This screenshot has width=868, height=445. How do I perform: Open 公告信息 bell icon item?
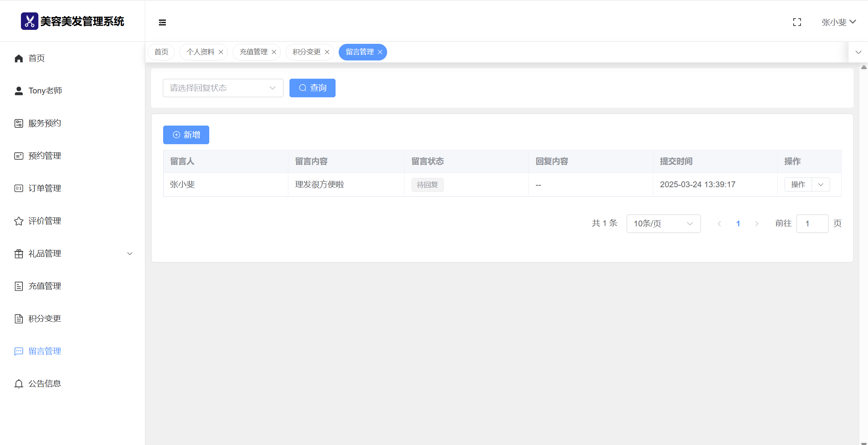click(x=19, y=384)
